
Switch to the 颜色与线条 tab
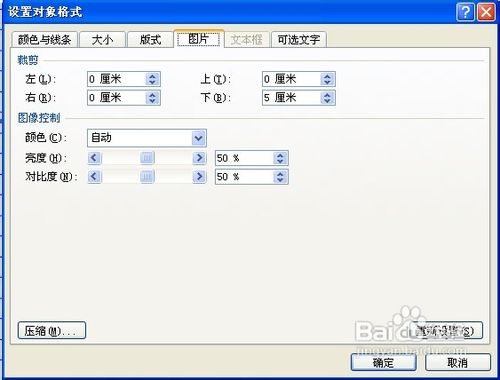[x=44, y=40]
